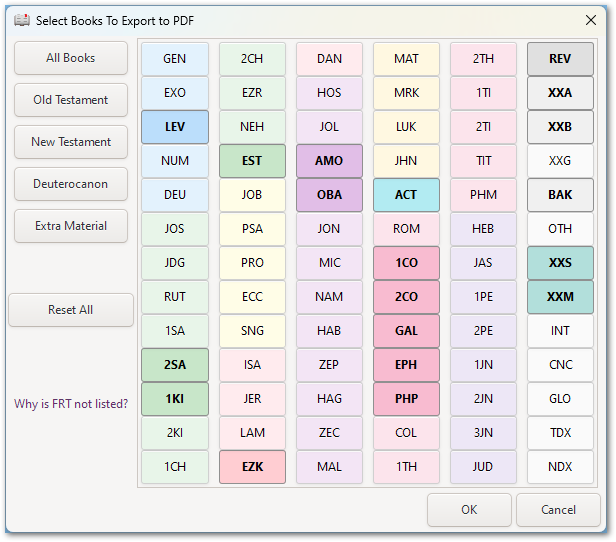Deselect the XXS extra material toggle
The width and height of the screenshot is (616, 542).
[560, 263]
